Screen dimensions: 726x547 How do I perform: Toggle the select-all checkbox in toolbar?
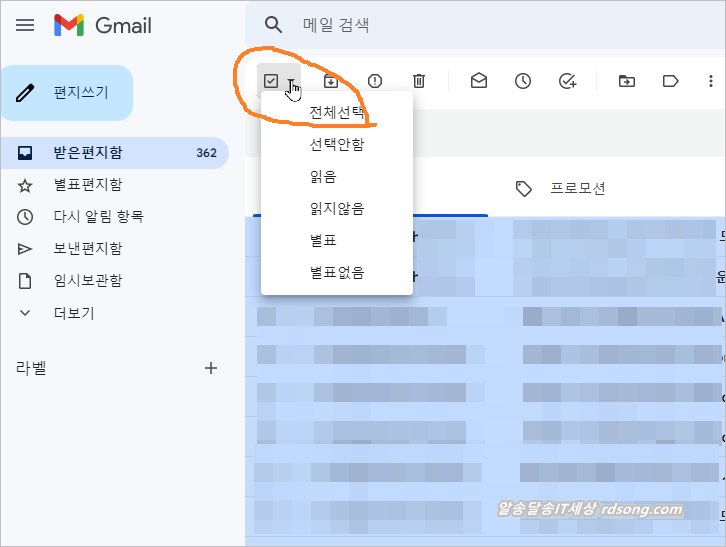point(270,81)
